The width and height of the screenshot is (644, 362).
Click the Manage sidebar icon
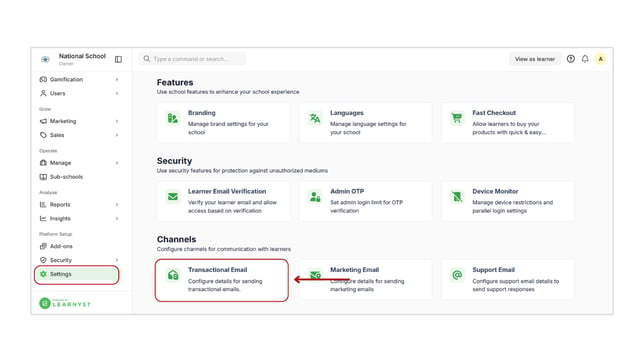pyautogui.click(x=43, y=163)
